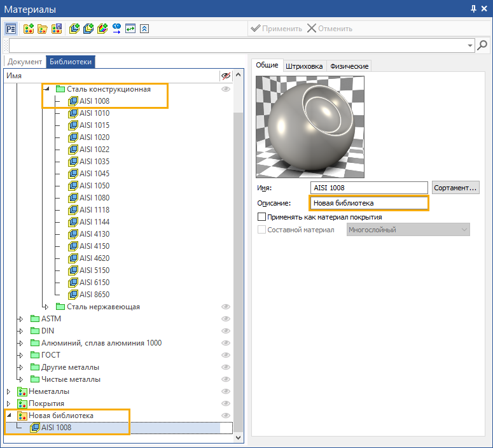Image resolution: width=493 pixels, height=448 pixels.
Task: Open a material library from folder
Action: click(43, 29)
